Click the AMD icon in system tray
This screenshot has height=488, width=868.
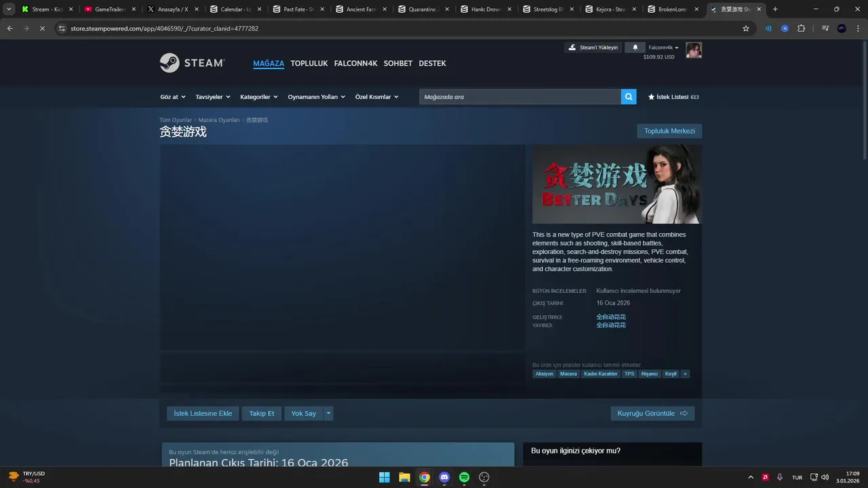pyautogui.click(x=765, y=477)
